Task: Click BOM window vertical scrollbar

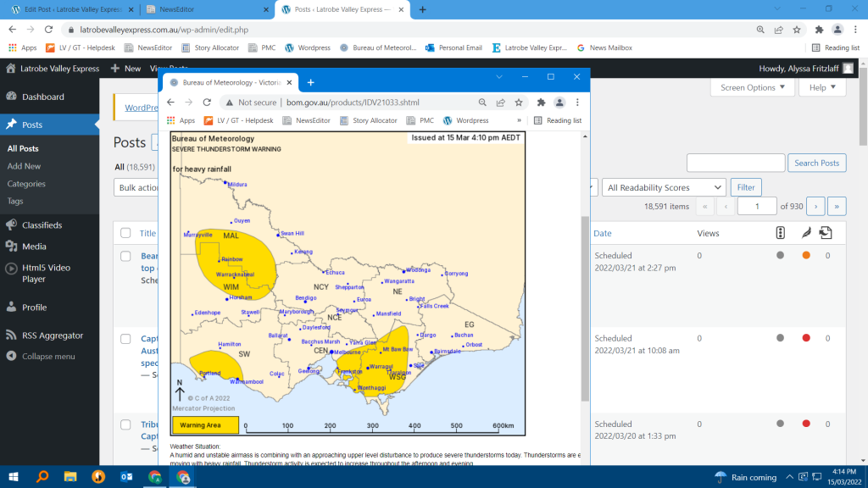Action: [x=585, y=308]
